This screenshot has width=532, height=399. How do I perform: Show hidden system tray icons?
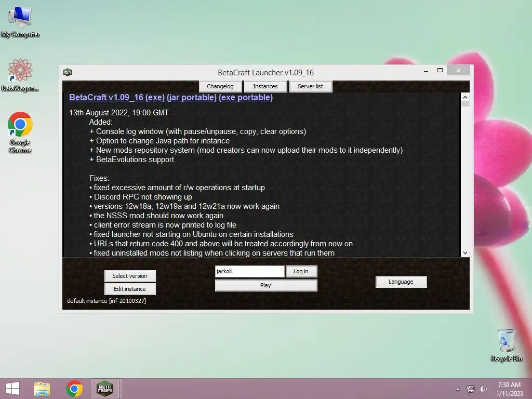pos(458,389)
